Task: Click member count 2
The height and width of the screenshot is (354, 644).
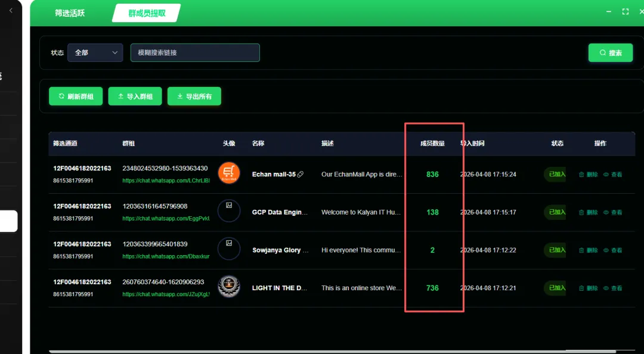Action: tap(432, 250)
